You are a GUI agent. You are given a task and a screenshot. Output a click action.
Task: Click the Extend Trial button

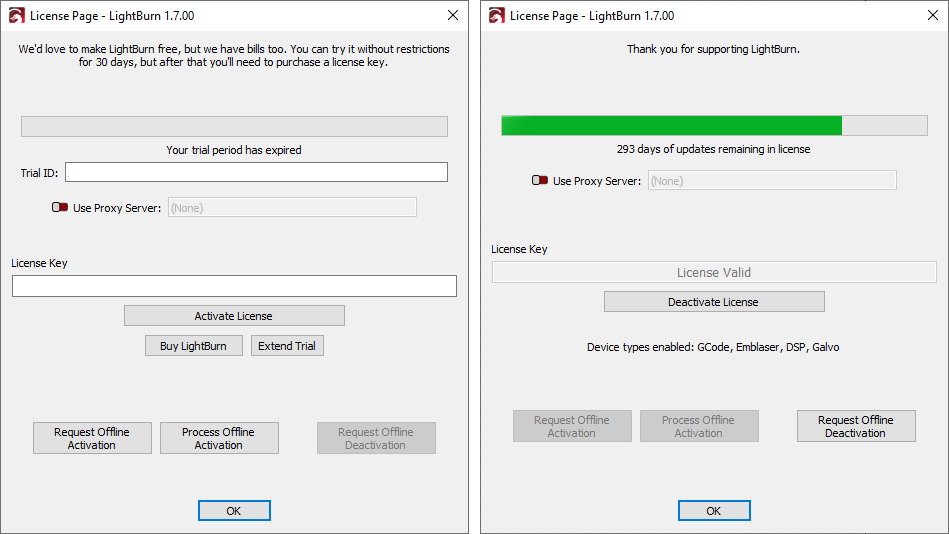tap(287, 346)
